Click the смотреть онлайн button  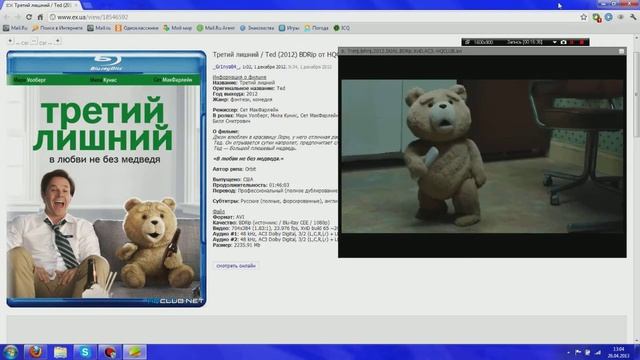pyautogui.click(x=236, y=266)
